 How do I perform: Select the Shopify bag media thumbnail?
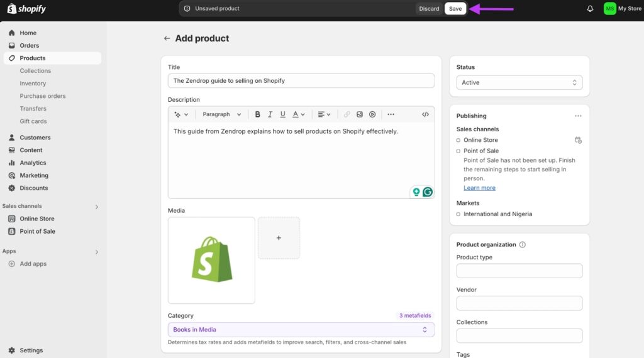pyautogui.click(x=211, y=261)
